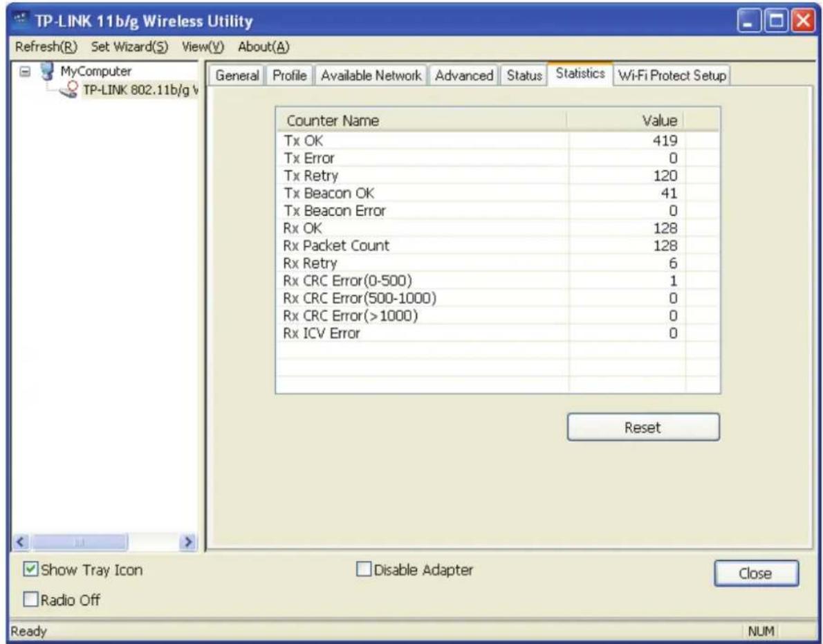Select TP-LINK 802.11b/g adapter tree item

click(140, 91)
